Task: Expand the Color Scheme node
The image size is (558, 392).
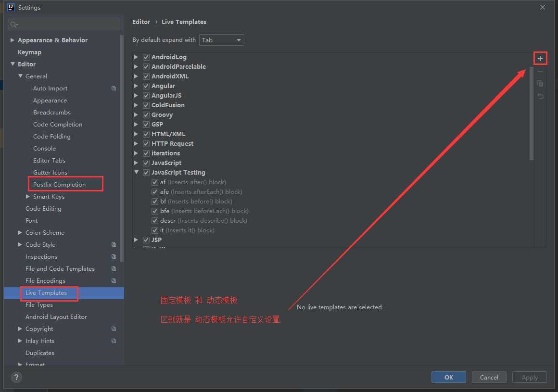Action: [x=20, y=233]
